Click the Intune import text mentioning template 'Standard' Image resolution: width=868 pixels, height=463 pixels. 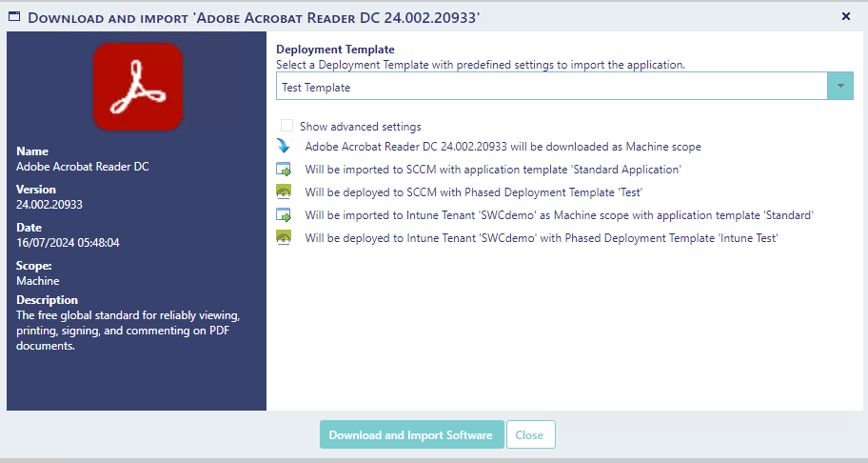559,215
